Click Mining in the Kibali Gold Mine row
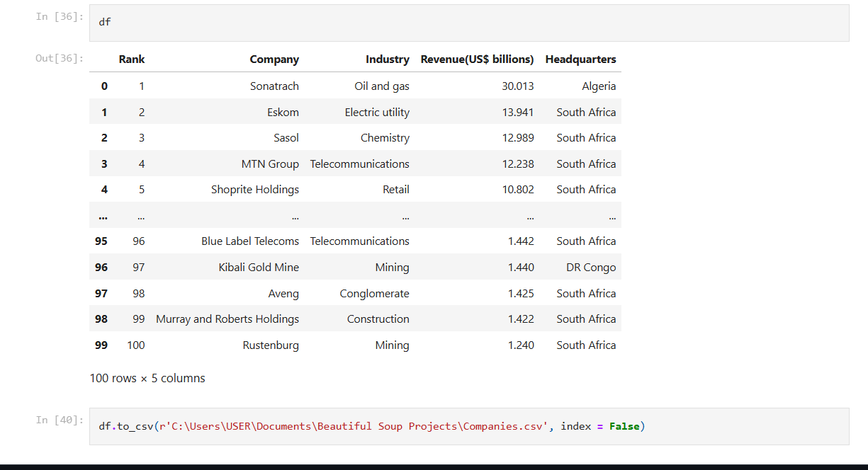Screen dimensions: 868x470 point(393,268)
